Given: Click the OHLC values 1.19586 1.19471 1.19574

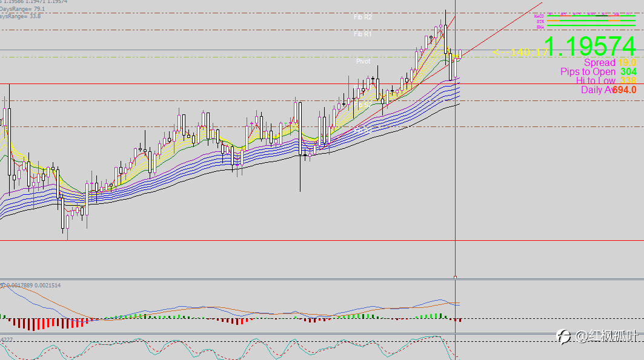Looking at the screenshot, I should click(x=35, y=2).
